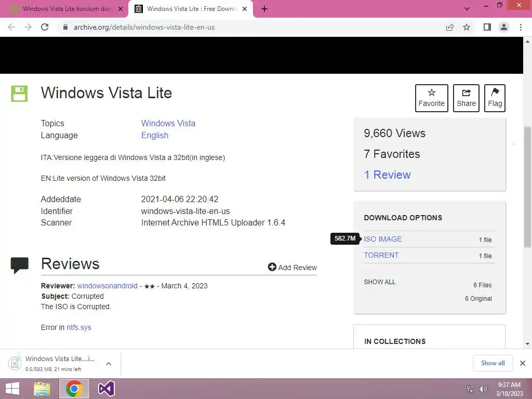Open the Windows Vista topic link

point(168,123)
